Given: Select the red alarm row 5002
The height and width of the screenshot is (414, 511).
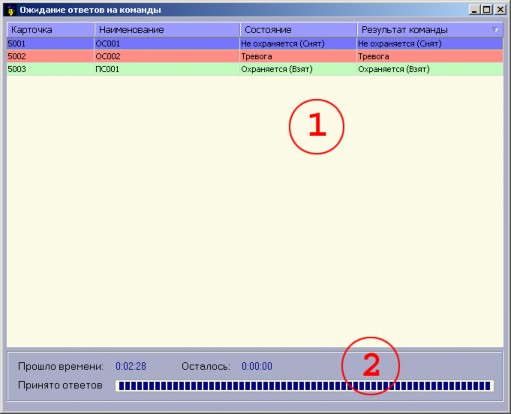Looking at the screenshot, I should click(255, 56).
